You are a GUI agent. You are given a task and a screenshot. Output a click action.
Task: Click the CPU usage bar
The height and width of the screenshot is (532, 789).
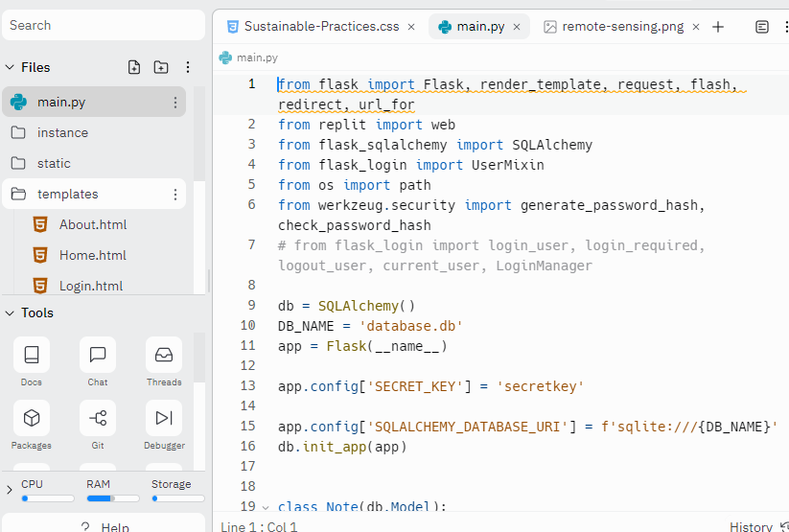coord(48,498)
